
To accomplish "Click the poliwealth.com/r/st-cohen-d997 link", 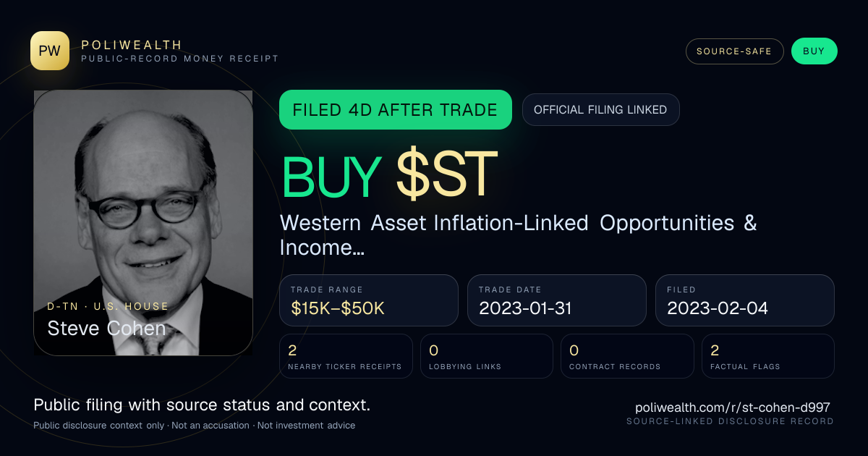I will 733,408.
